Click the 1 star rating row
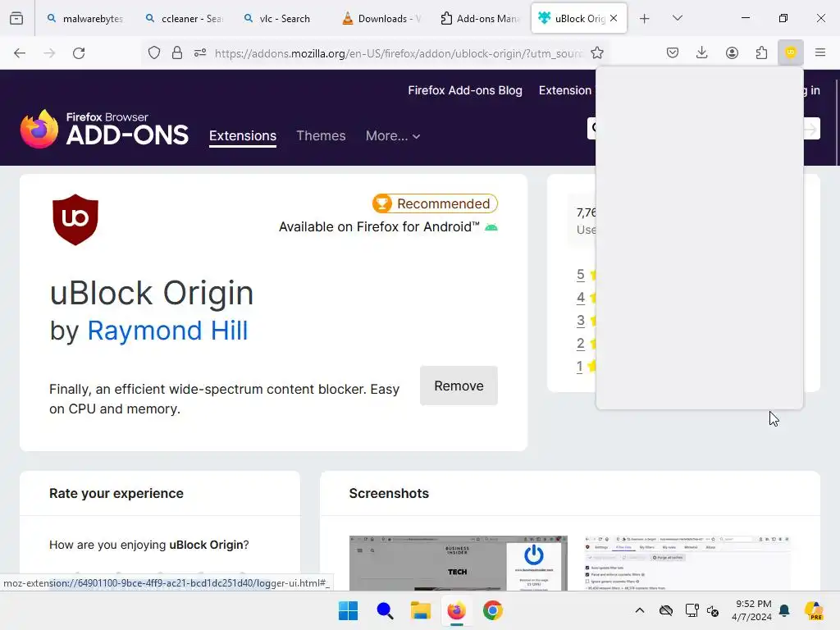The image size is (840, 630). click(587, 367)
